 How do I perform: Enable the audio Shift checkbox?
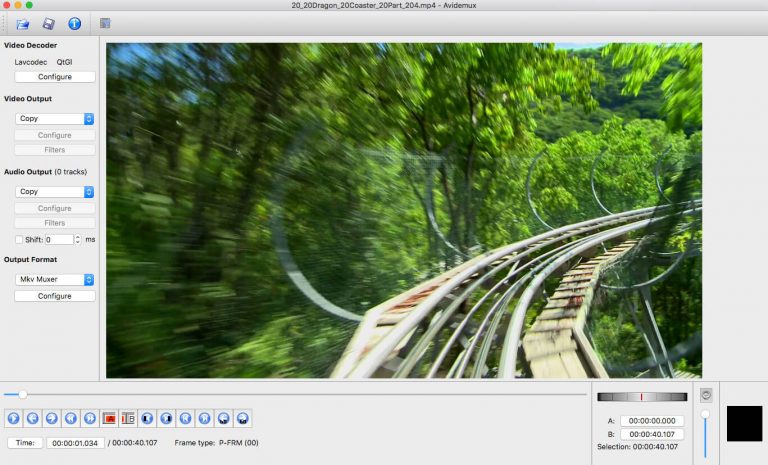point(19,240)
